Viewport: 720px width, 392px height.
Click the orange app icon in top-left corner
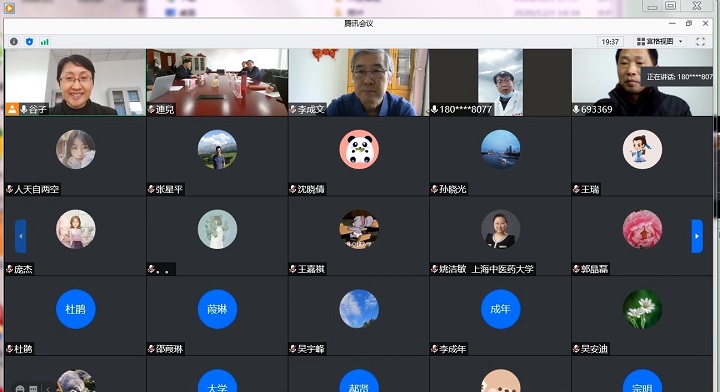(x=9, y=8)
